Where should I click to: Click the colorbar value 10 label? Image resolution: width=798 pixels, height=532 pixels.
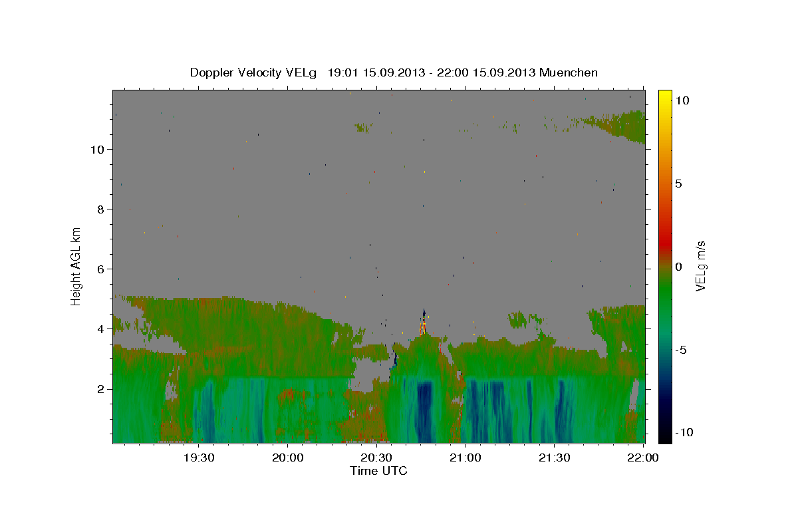(x=682, y=100)
